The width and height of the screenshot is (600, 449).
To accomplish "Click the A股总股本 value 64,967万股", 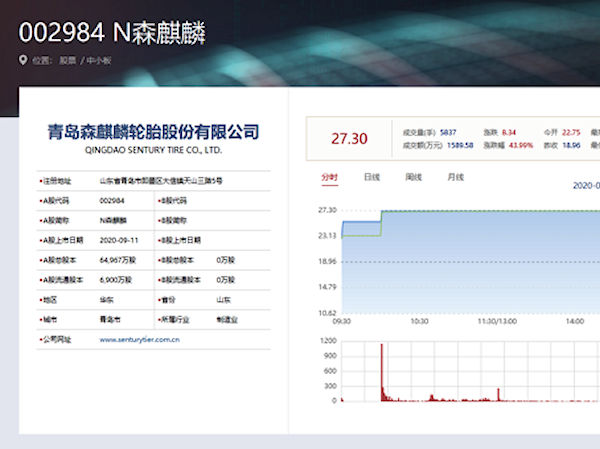I will (118, 260).
